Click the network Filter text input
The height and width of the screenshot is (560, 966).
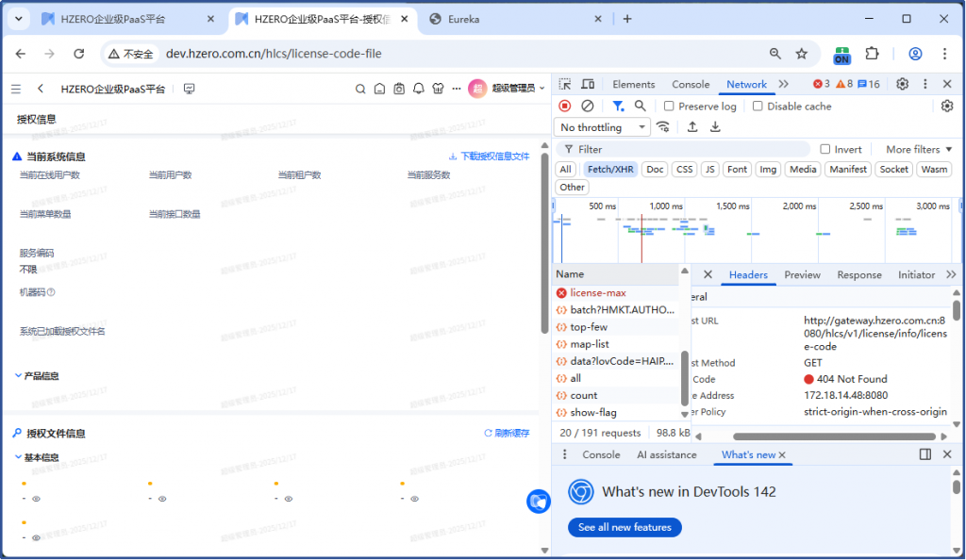click(689, 149)
